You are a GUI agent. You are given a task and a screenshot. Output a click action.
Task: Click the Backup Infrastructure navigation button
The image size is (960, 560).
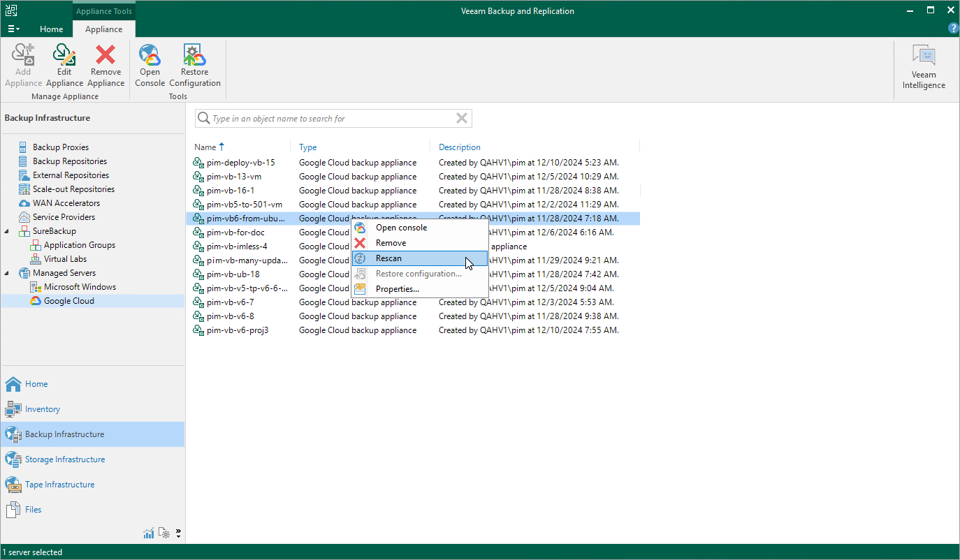click(x=92, y=434)
